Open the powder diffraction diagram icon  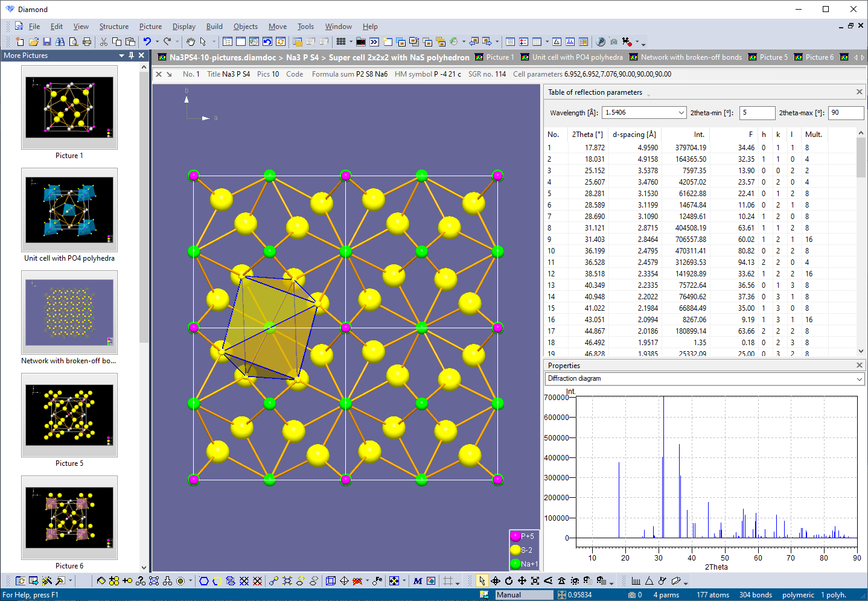[570, 42]
